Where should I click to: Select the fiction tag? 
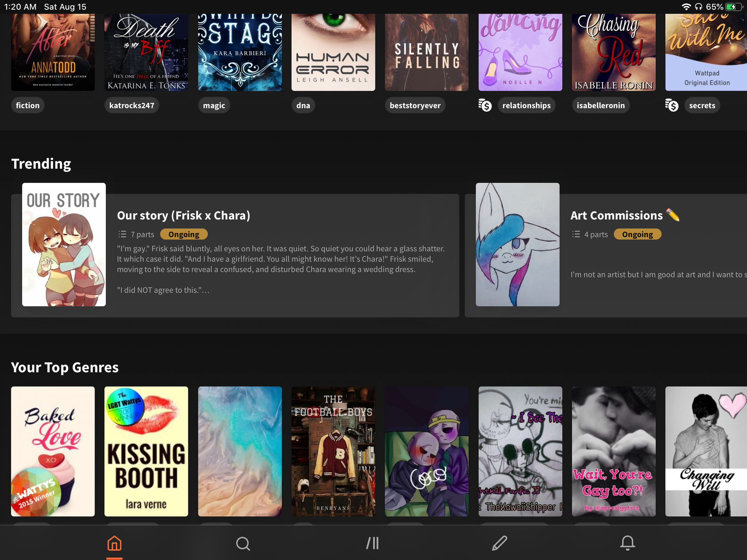click(28, 105)
